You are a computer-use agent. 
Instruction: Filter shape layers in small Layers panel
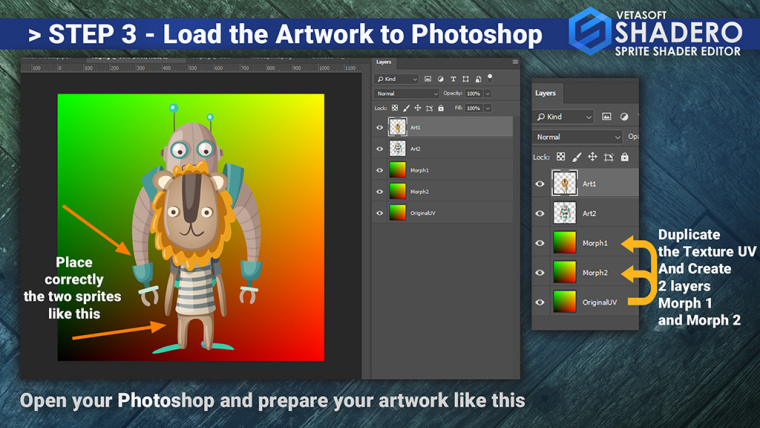click(466, 79)
